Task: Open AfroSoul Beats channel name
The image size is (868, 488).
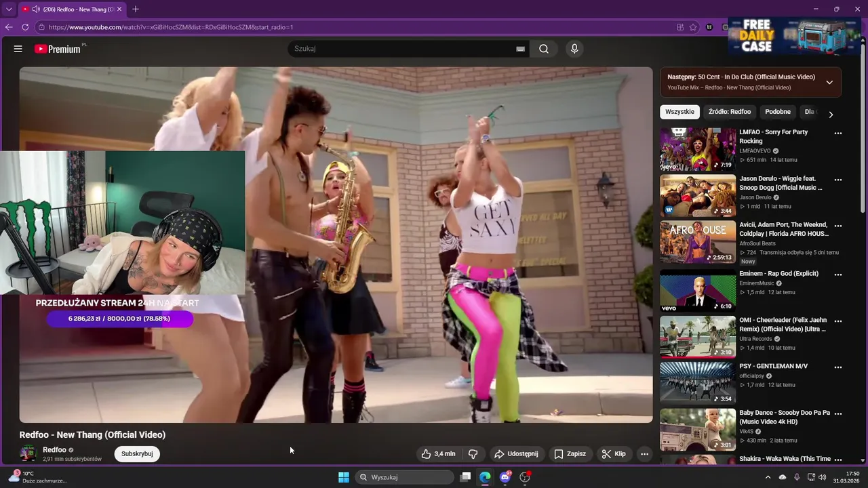Action: (757, 243)
